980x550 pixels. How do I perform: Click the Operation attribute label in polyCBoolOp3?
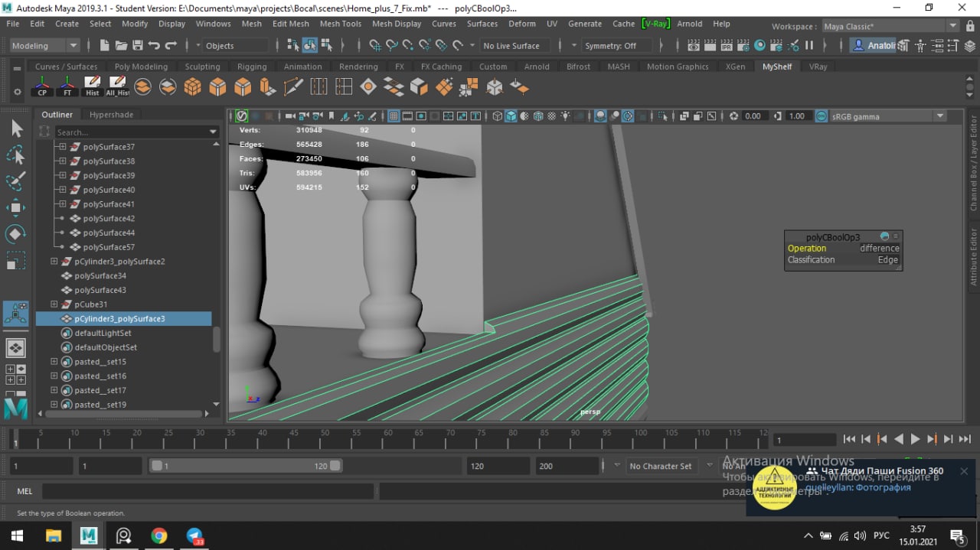pyautogui.click(x=807, y=249)
